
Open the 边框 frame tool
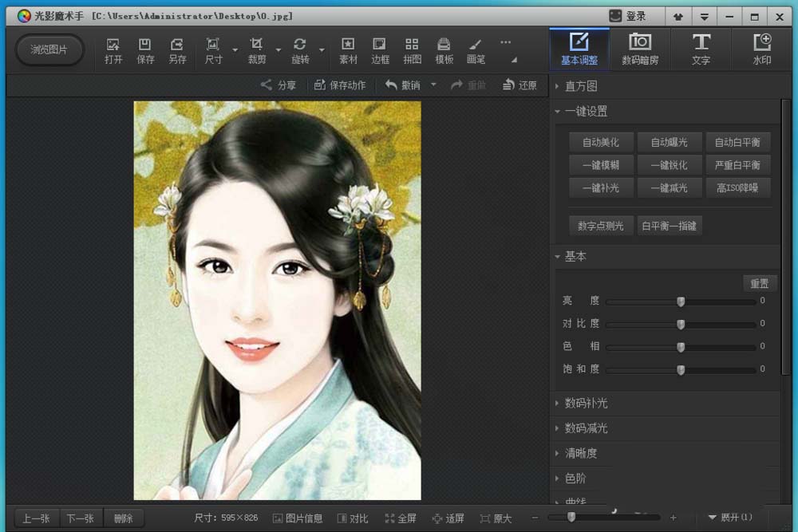pyautogui.click(x=380, y=51)
